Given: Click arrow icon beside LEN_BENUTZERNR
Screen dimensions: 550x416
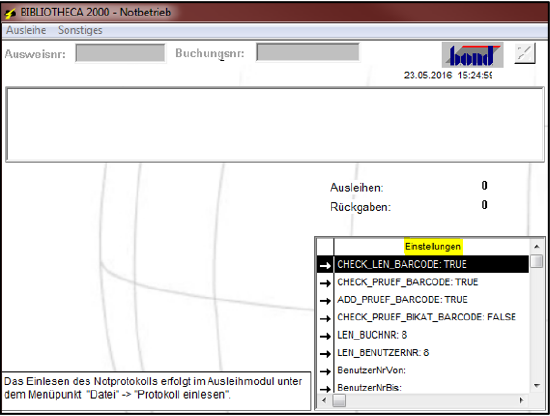Looking at the screenshot, I should point(326,354).
